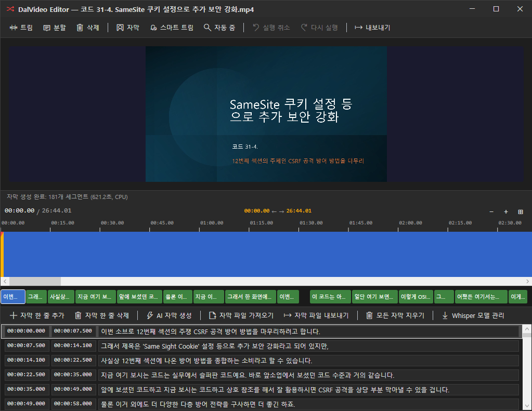Open the 자막 subtitle tool
Viewport: 532px width, 411px height.
pos(127,28)
